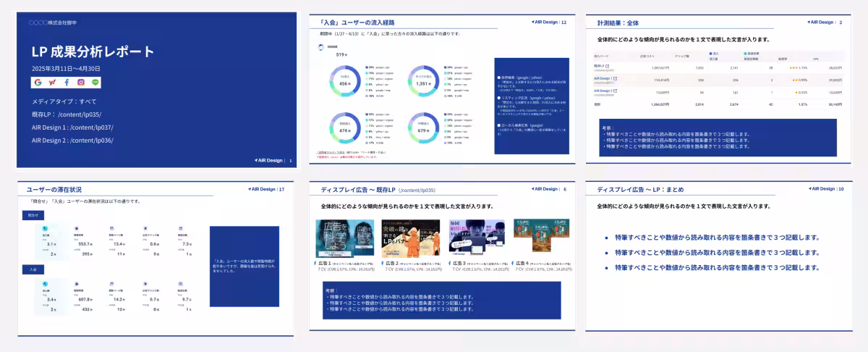Image resolution: width=868 pixels, height=352 pixels.
Task: Click the 考察 box under the ad banners
Action: pyautogui.click(x=442, y=300)
